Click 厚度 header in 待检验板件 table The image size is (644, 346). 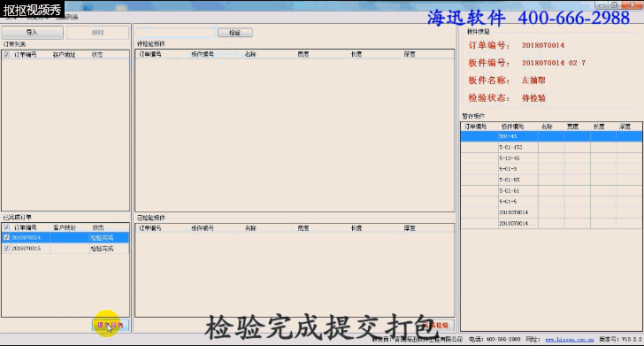coord(410,54)
